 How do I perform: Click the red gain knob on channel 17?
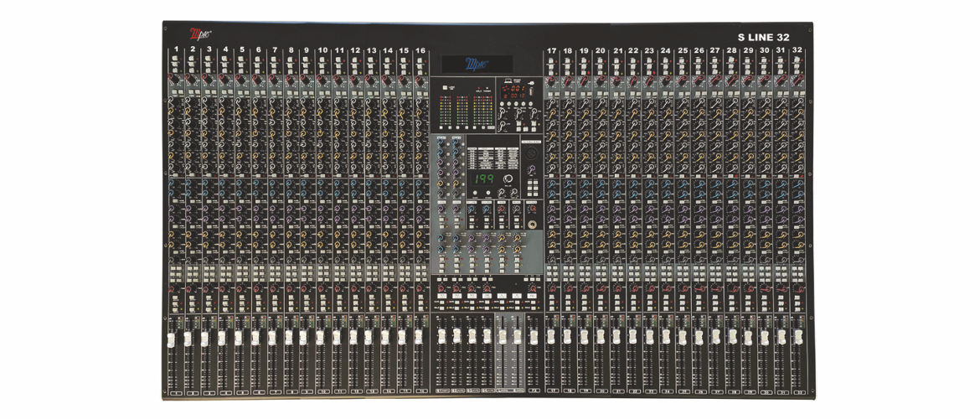click(550, 79)
